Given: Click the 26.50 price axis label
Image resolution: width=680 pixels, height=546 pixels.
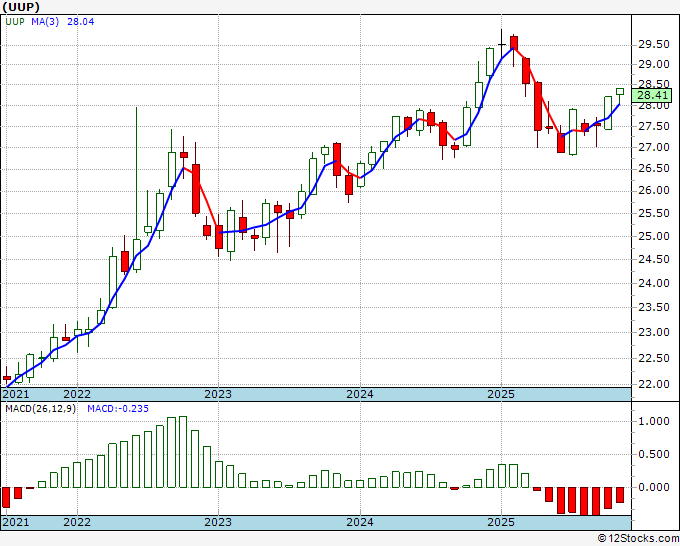Looking at the screenshot, I should [x=654, y=168].
